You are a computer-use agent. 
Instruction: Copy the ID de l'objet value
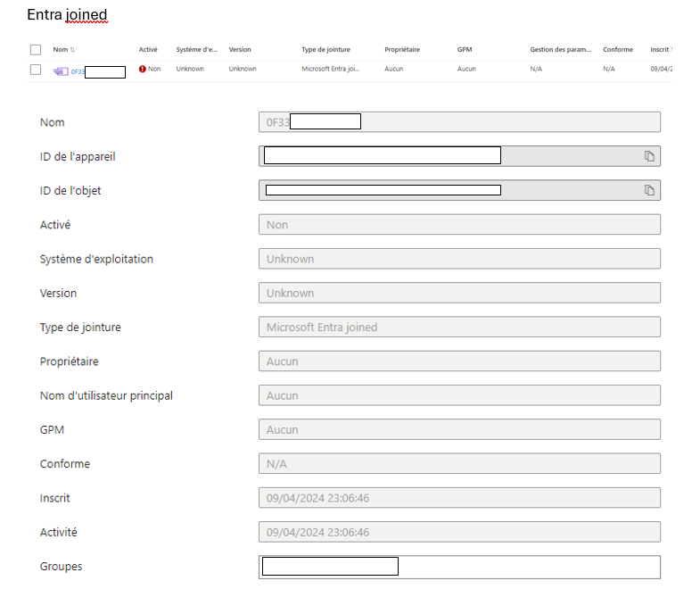tap(649, 190)
